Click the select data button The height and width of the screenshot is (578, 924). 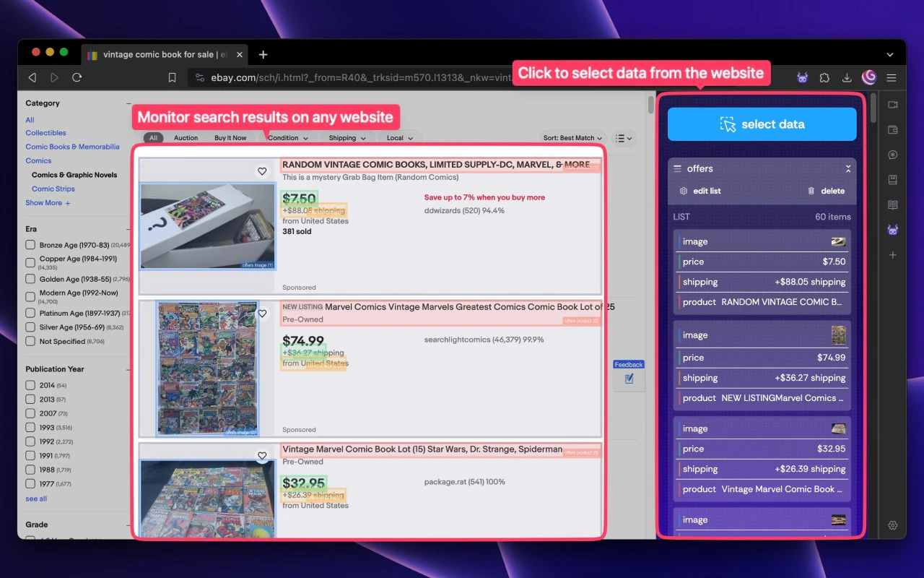pos(762,124)
